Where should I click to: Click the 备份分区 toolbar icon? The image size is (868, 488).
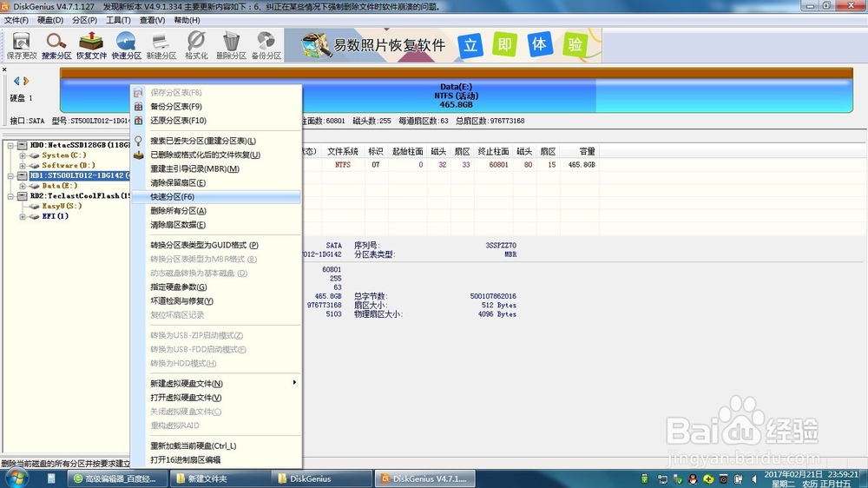(x=266, y=45)
